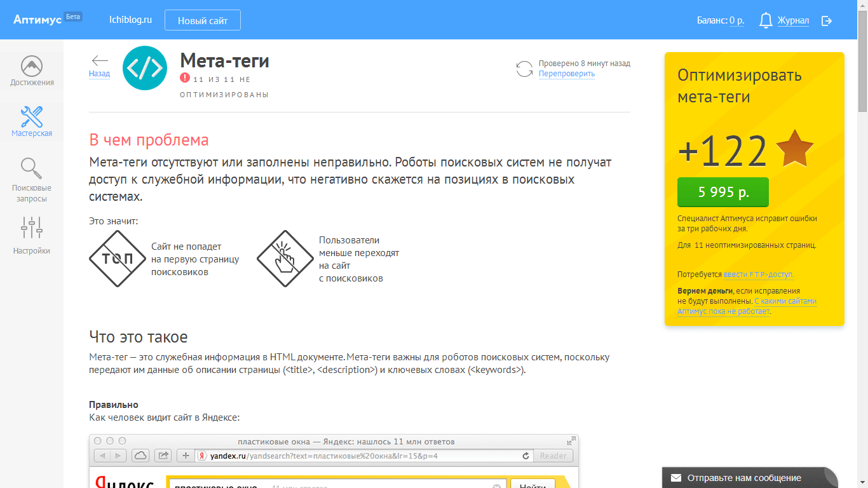868x488 pixels.
Task: Open ввести FTP-доступ link
Action: point(759,274)
